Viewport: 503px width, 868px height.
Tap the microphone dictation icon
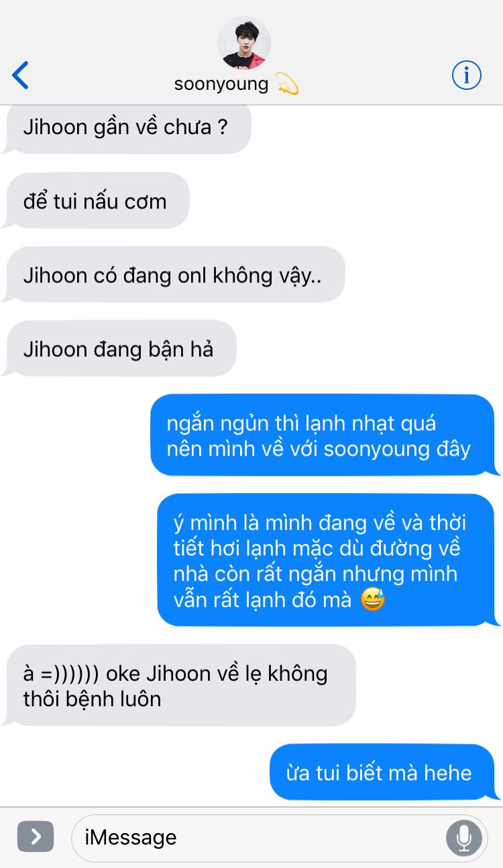(463, 838)
